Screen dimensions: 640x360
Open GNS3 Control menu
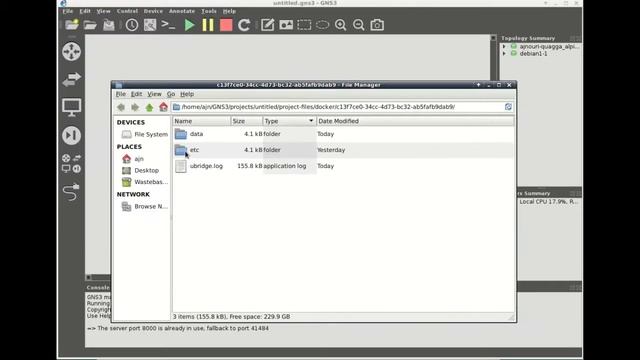127,11
